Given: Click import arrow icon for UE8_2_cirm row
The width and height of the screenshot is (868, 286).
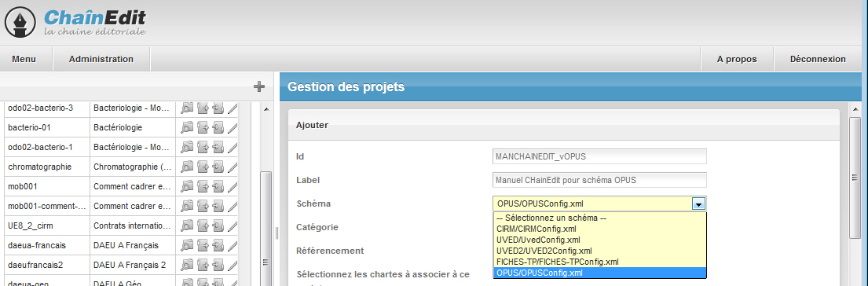Looking at the screenshot, I should 218,225.
